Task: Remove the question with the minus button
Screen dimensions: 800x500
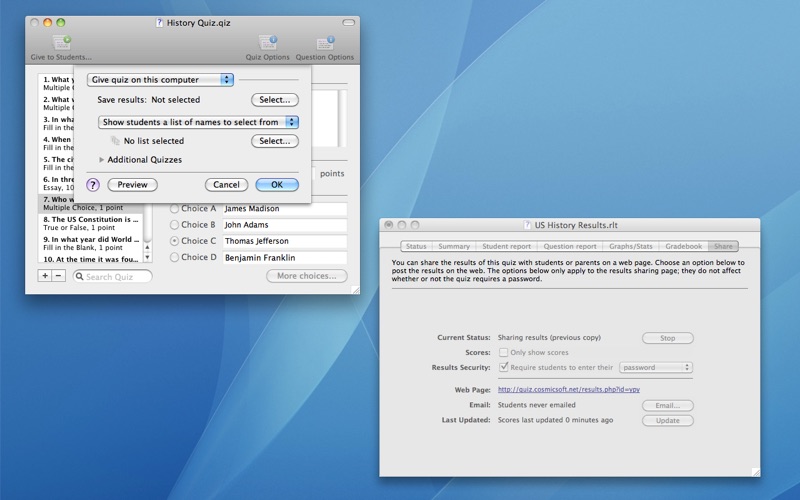Action: 58,276
